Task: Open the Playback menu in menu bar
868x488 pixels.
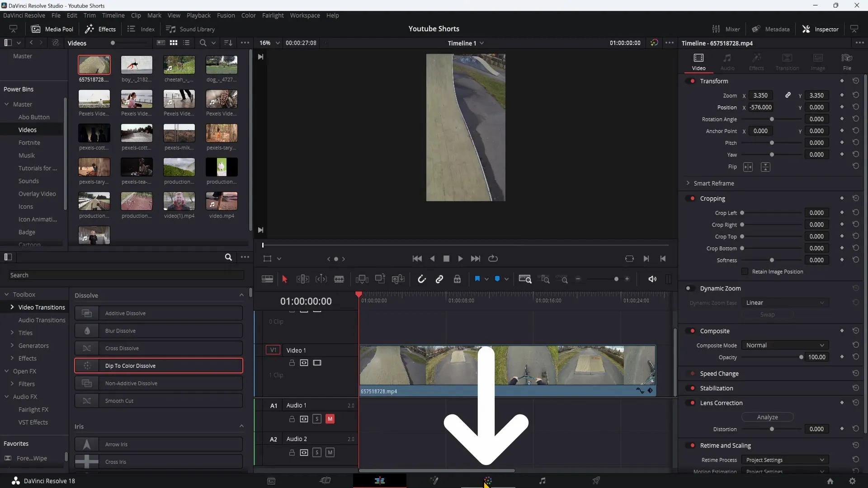Action: click(198, 15)
